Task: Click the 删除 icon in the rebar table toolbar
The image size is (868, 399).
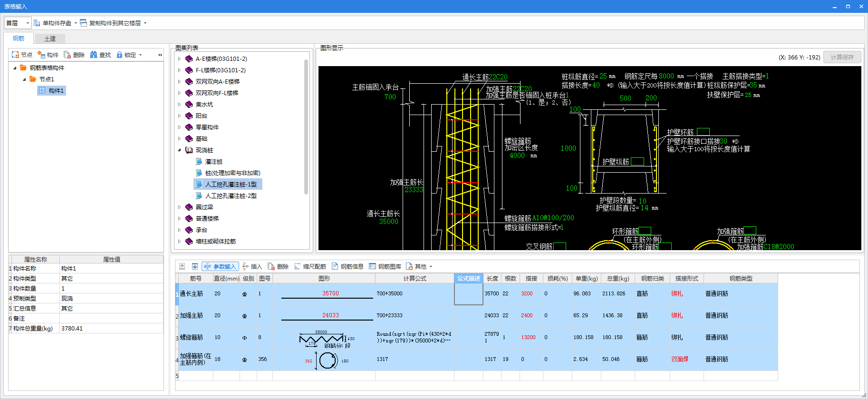Action: coord(271,266)
